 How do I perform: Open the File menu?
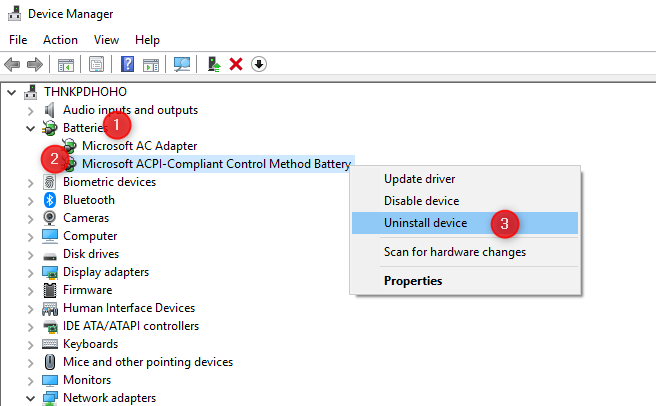(x=18, y=40)
